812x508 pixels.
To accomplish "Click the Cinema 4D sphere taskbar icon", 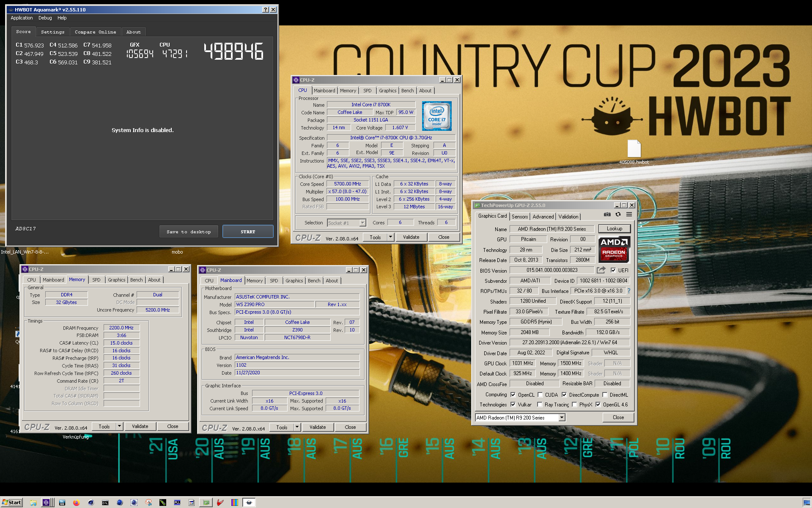I will pyautogui.click(x=91, y=502).
